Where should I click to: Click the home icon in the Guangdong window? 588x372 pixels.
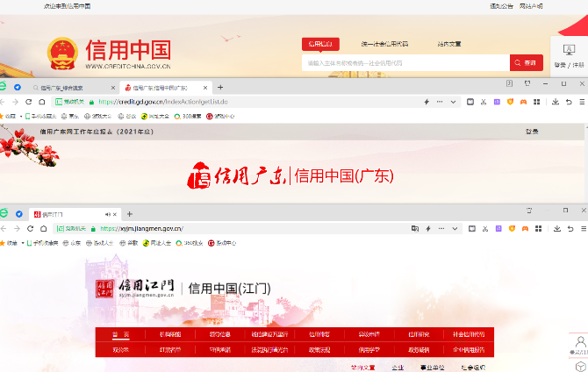pos(42,102)
